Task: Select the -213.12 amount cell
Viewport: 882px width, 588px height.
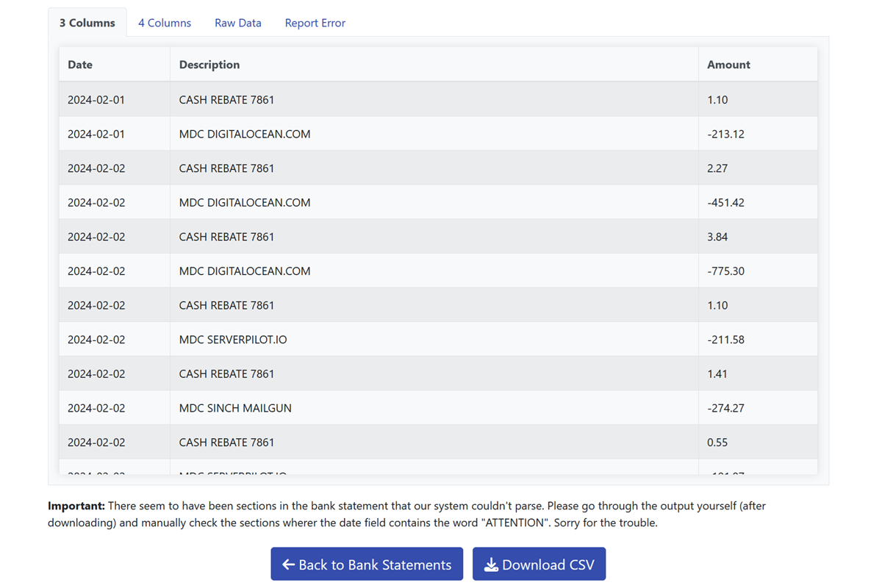Action: tap(725, 134)
